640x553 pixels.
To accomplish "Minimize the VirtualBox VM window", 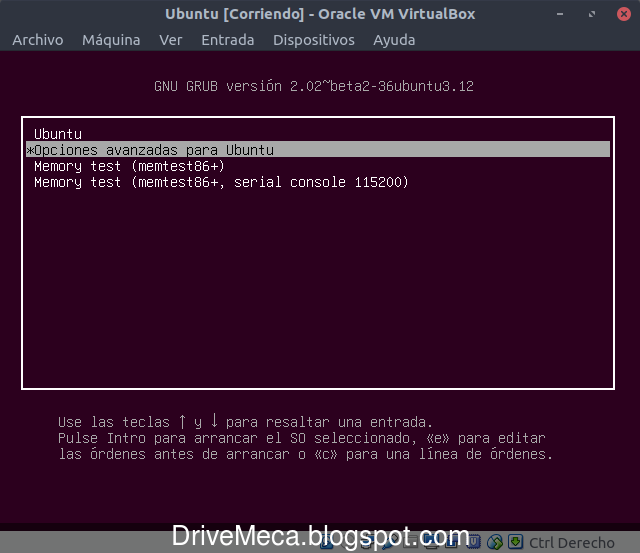I will point(560,14).
